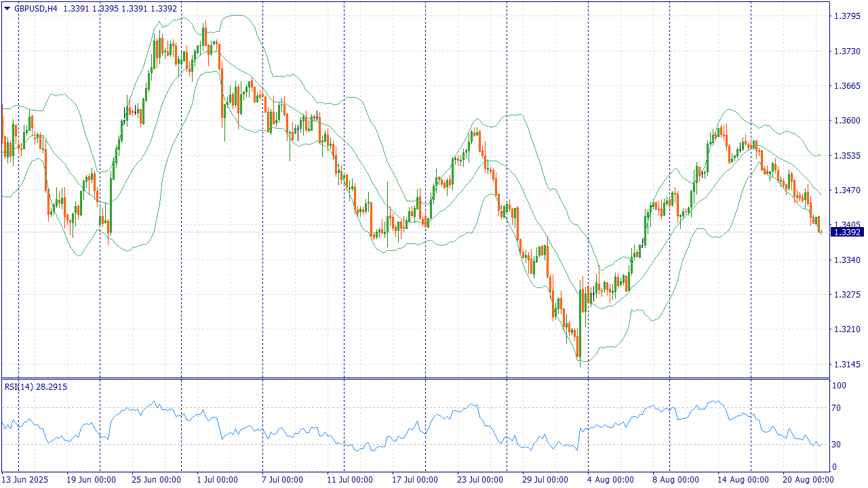The image size is (868, 488).
Task: Click the 1.3470 price axis label
Action: point(847,190)
